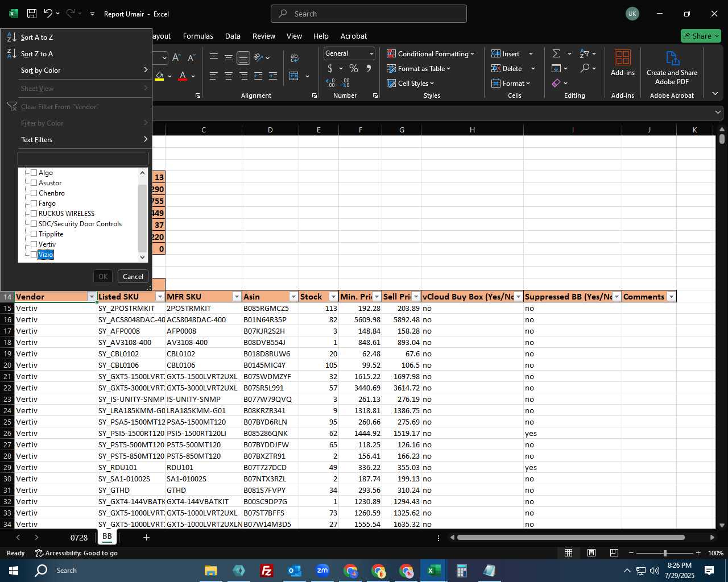This screenshot has width=728, height=582.
Task: Open the Add-ins button
Action: [623, 63]
